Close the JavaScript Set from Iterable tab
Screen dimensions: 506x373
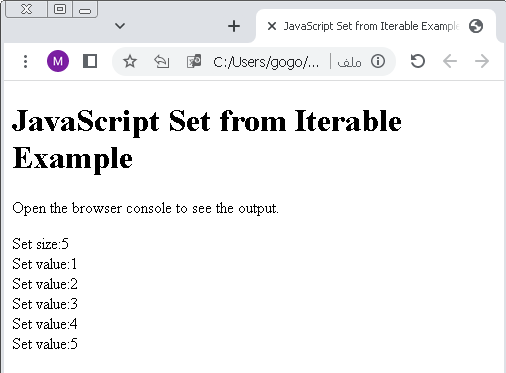pos(272,26)
